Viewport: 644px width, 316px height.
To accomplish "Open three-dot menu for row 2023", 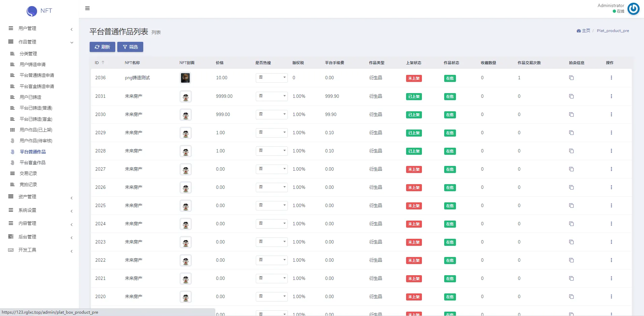I will coord(611,242).
